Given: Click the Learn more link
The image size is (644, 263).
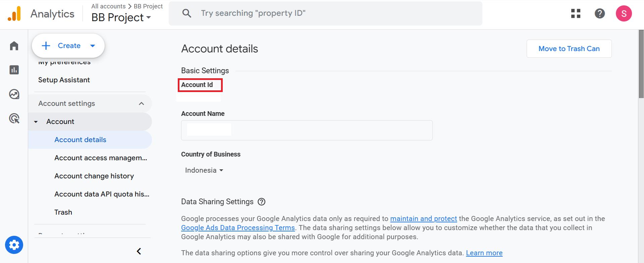Looking at the screenshot, I should click(x=484, y=253).
